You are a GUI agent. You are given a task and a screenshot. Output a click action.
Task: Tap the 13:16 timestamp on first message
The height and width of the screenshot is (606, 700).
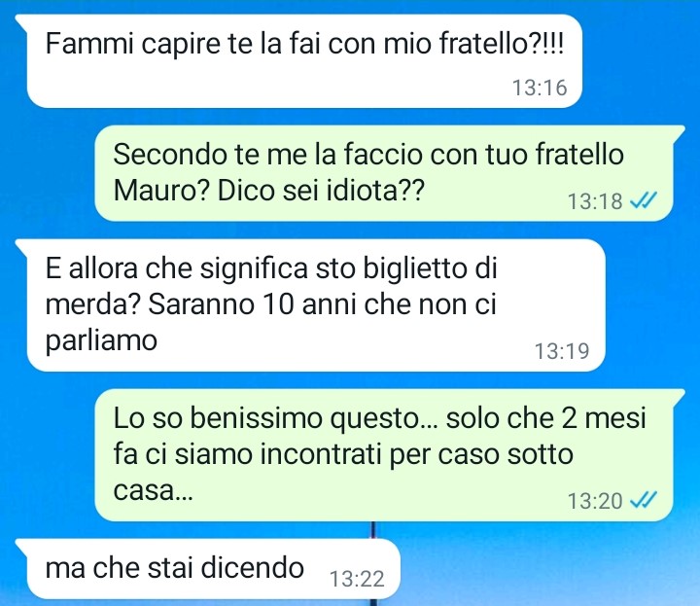click(x=540, y=88)
